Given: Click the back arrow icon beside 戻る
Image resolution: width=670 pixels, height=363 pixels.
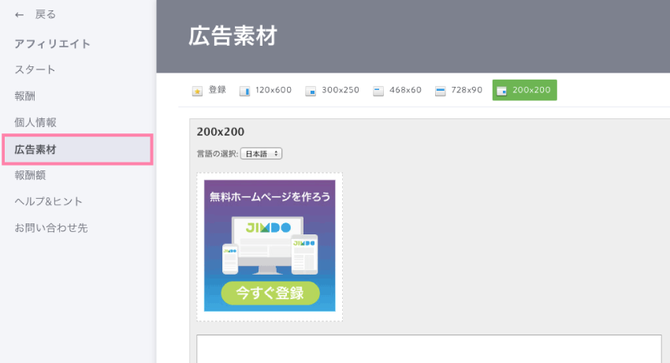Looking at the screenshot, I should 19,15.
